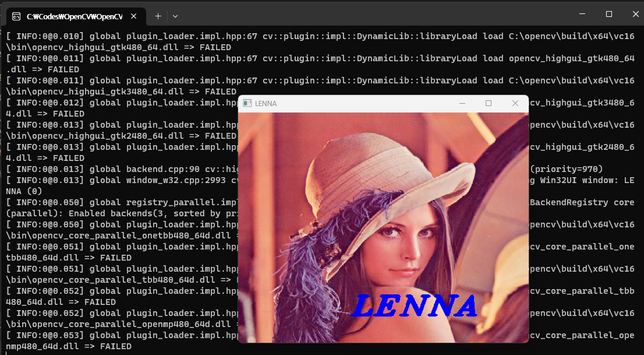Click the "INFO:0@0.010" timestamp
The width and height of the screenshot is (644, 355).
coord(47,36)
